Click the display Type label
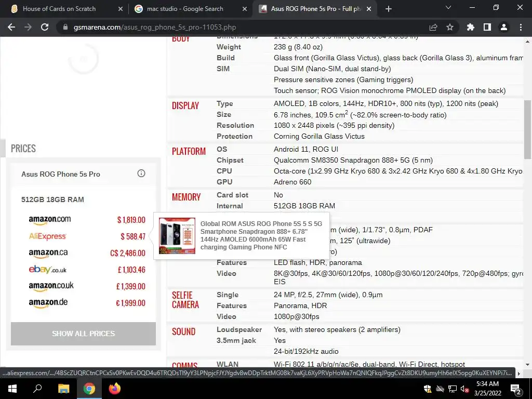The image size is (532, 399). coord(224,103)
